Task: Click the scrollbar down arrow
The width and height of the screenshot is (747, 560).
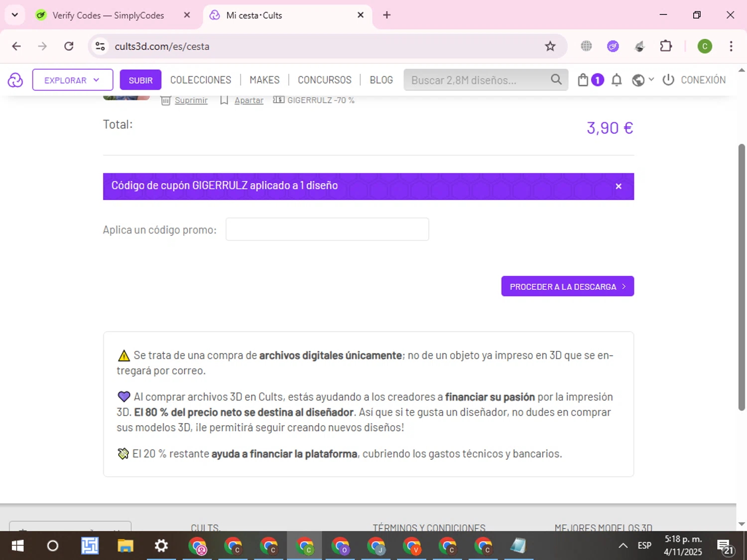Action: coord(742,524)
